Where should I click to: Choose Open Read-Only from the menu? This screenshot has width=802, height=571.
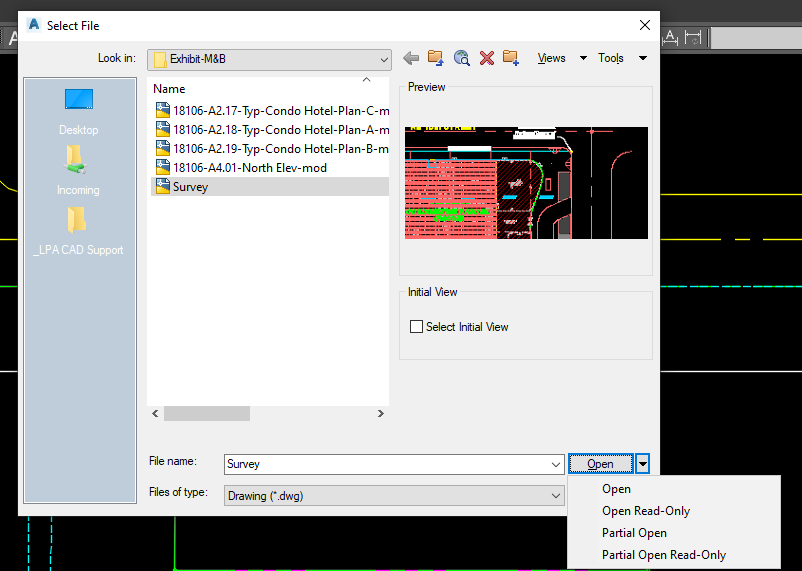[x=645, y=511]
